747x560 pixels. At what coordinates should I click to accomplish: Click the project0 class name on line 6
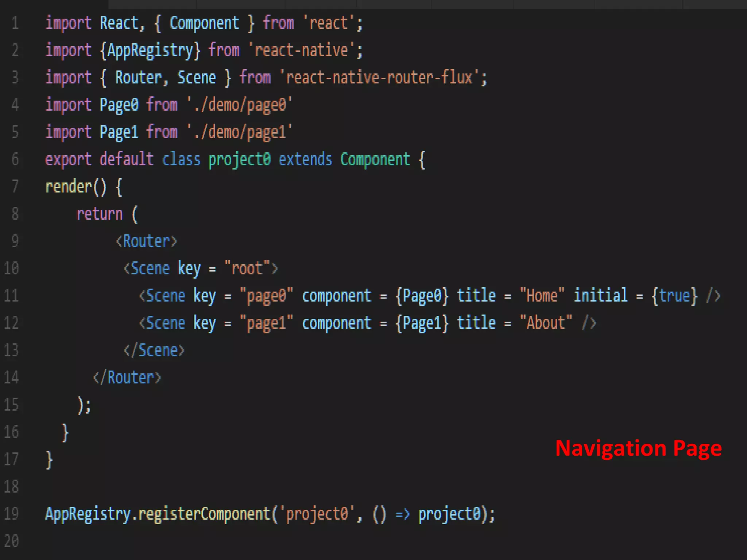tap(239, 160)
